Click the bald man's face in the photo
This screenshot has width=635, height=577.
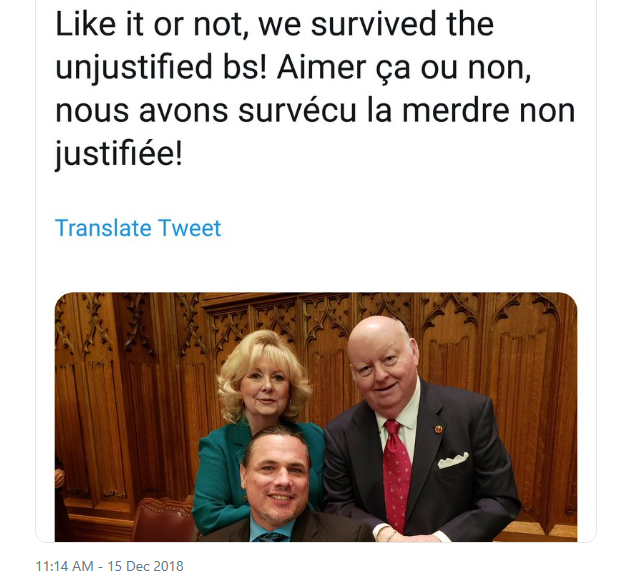click(381, 364)
